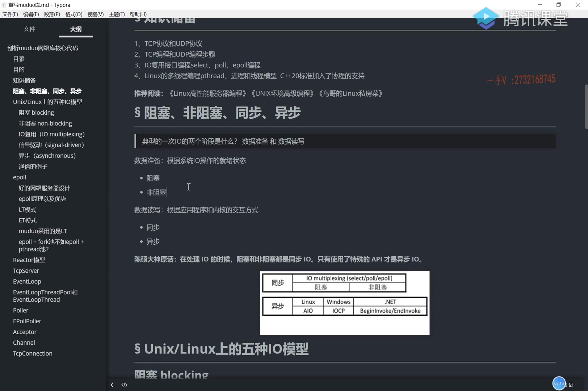
Task: Click the 非阻塞 bullet item
Action: (156, 192)
